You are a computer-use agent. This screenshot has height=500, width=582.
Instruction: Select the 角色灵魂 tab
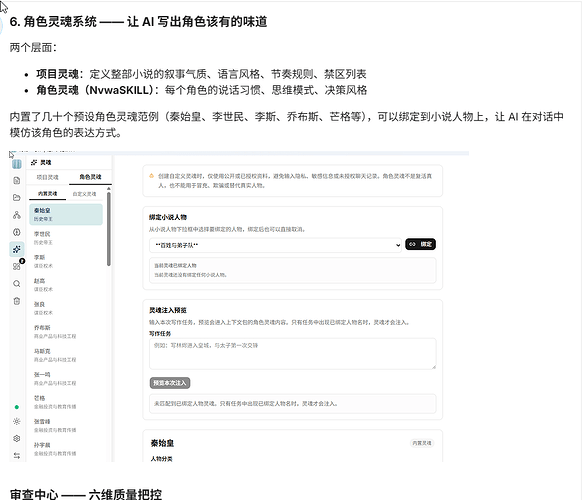coord(90,177)
